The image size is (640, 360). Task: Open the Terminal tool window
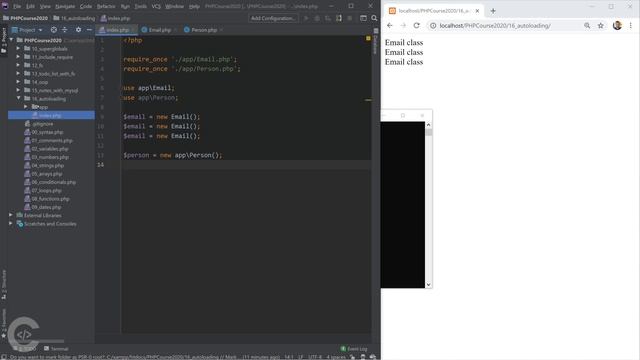tap(56, 349)
